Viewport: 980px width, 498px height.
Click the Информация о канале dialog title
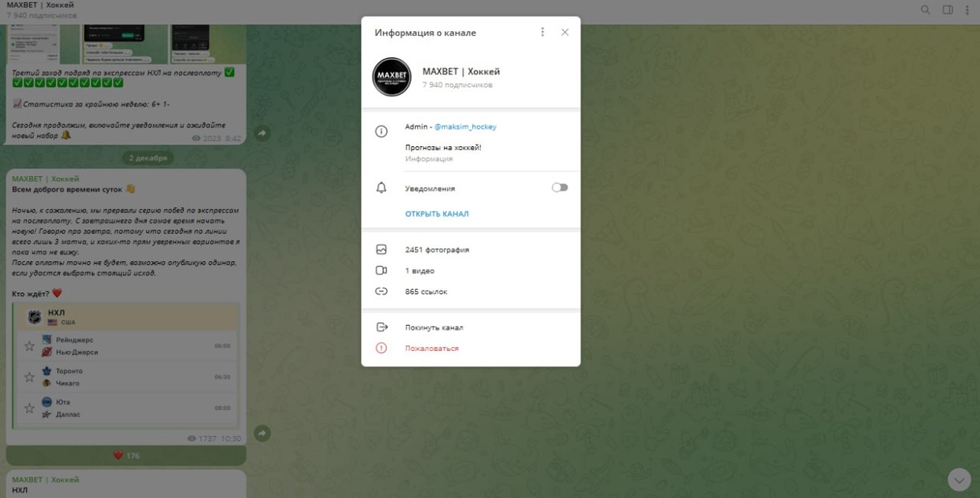click(425, 33)
